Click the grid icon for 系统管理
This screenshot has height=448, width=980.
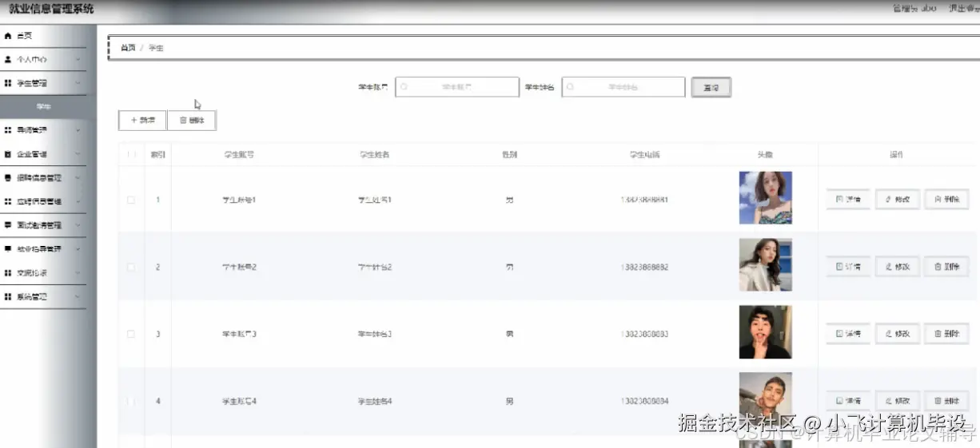click(8, 296)
